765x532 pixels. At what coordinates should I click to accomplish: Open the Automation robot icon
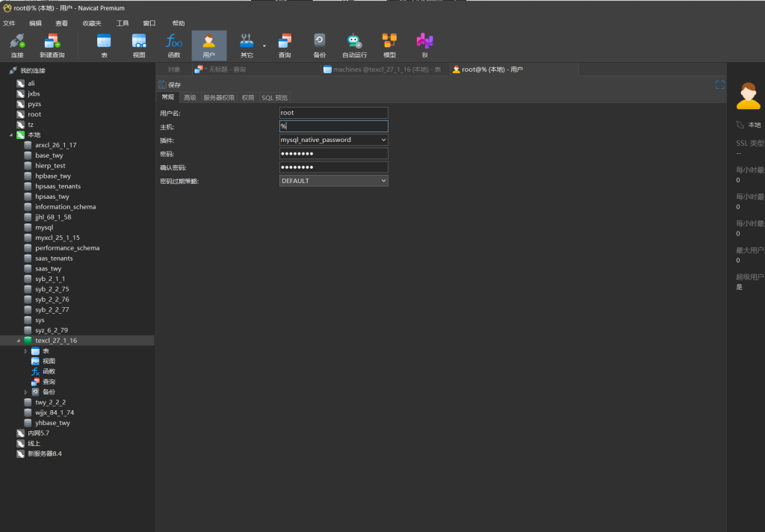tap(354, 46)
